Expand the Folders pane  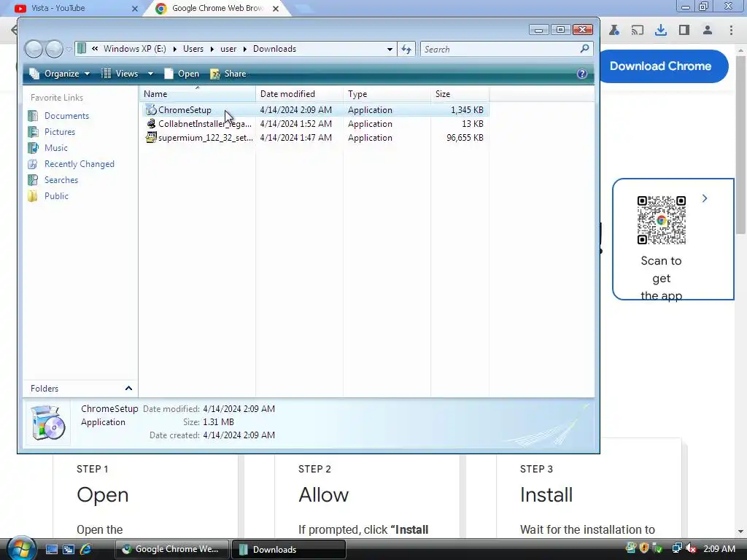coord(128,389)
